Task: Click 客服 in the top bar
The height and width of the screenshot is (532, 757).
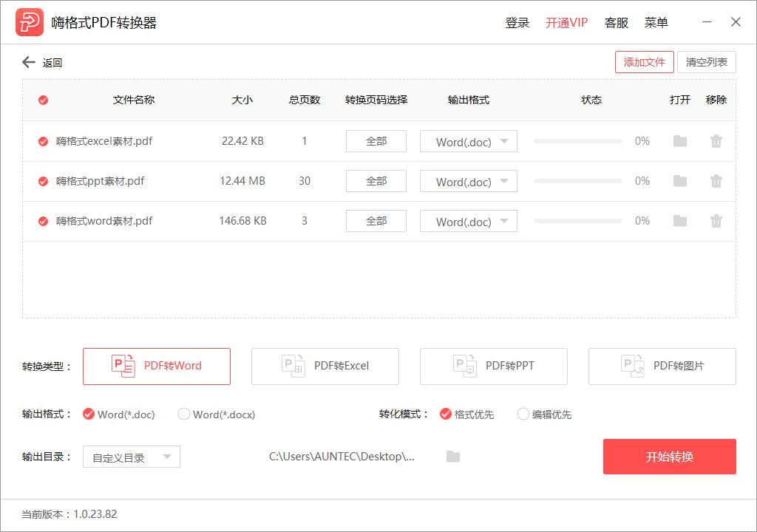Action: pyautogui.click(x=616, y=22)
